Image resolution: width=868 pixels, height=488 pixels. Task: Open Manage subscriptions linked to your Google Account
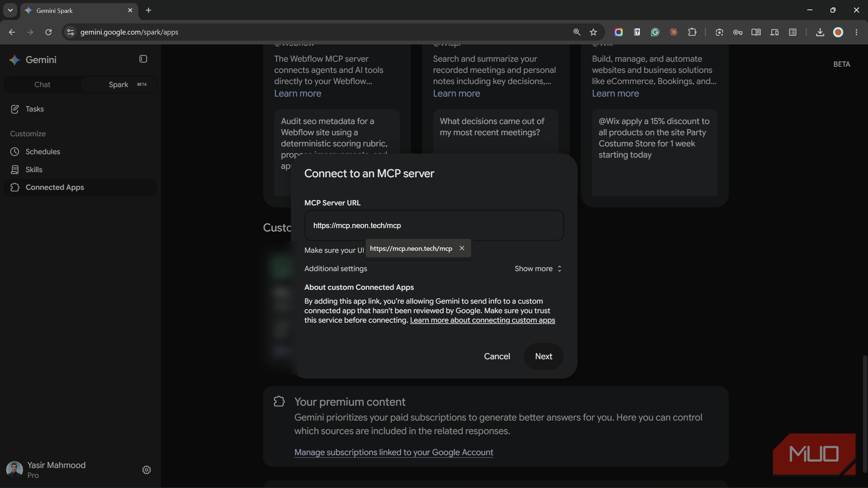pyautogui.click(x=394, y=452)
